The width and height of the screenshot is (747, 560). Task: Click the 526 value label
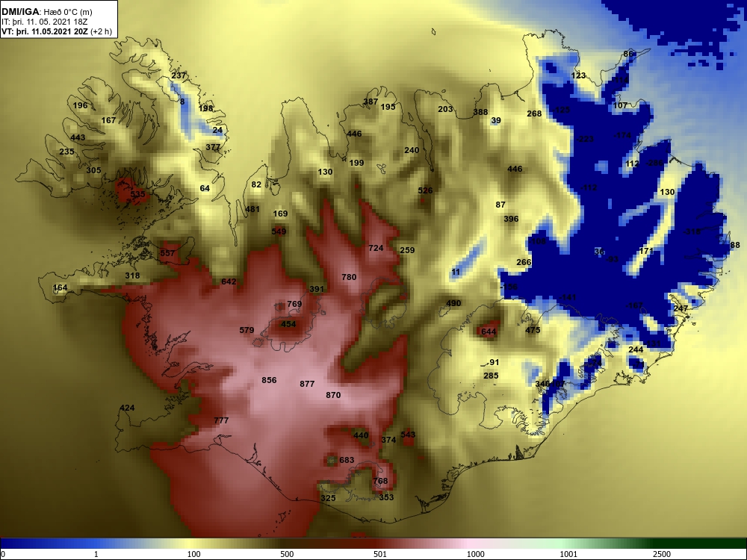(x=426, y=191)
